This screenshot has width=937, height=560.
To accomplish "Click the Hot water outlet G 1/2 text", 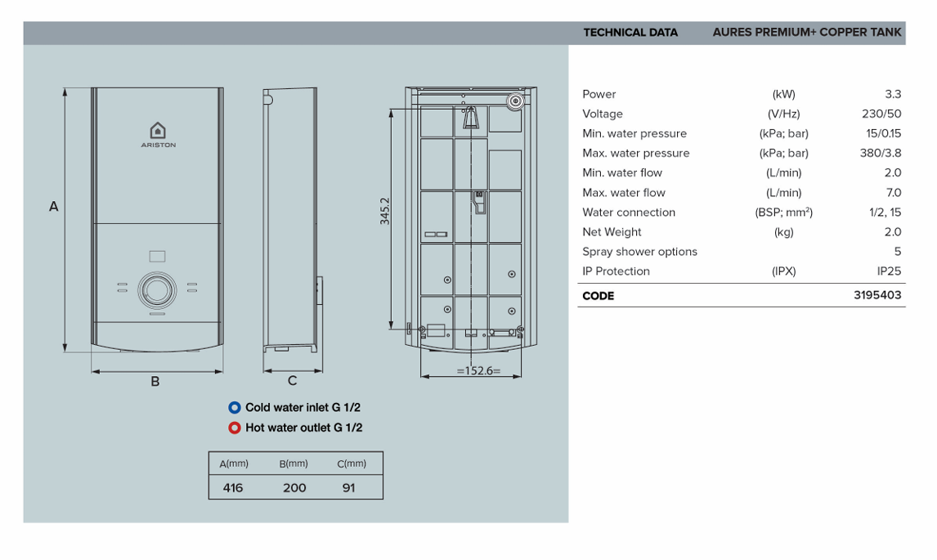I will click(x=303, y=428).
